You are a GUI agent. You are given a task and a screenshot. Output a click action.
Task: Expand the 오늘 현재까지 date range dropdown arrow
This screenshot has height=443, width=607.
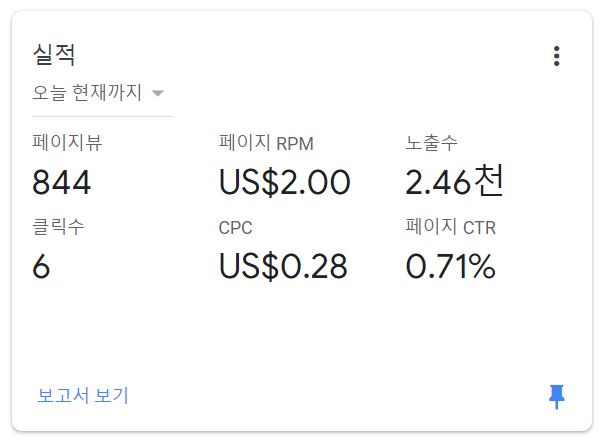(158, 93)
